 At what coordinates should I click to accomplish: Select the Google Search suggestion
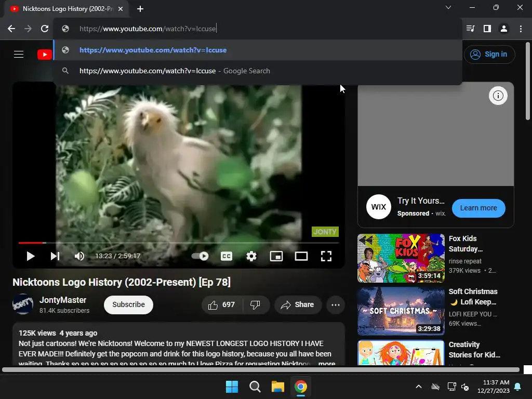tap(258, 71)
